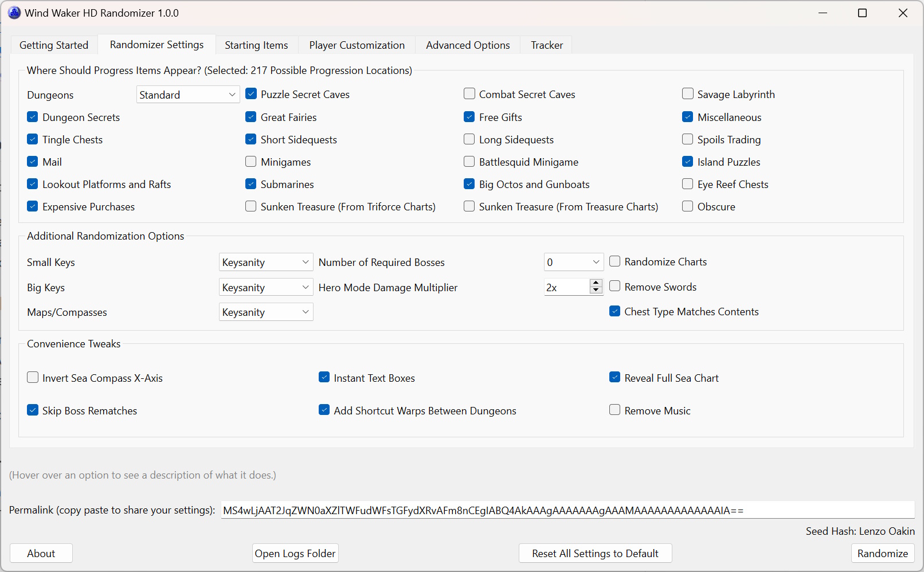Open the Advanced Options tab

[x=468, y=45]
